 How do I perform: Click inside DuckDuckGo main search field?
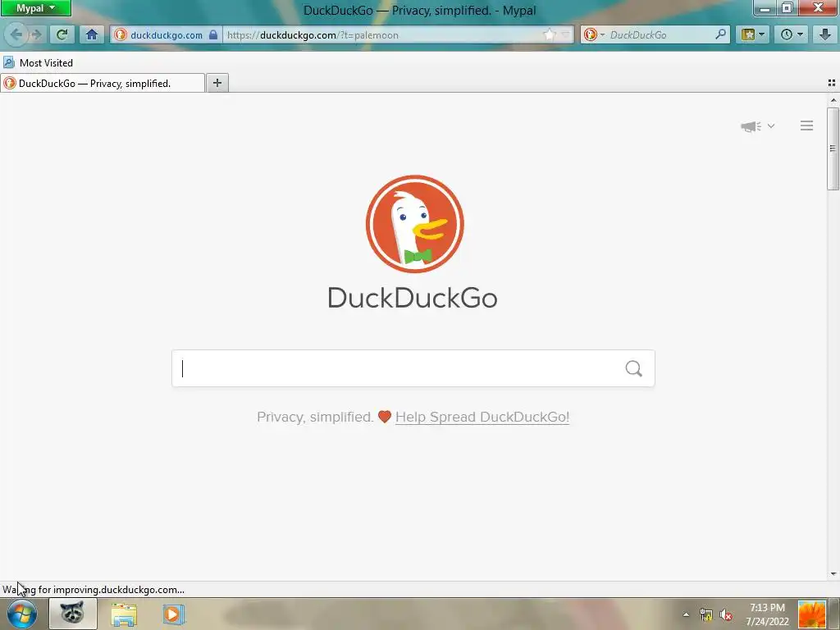[396, 368]
